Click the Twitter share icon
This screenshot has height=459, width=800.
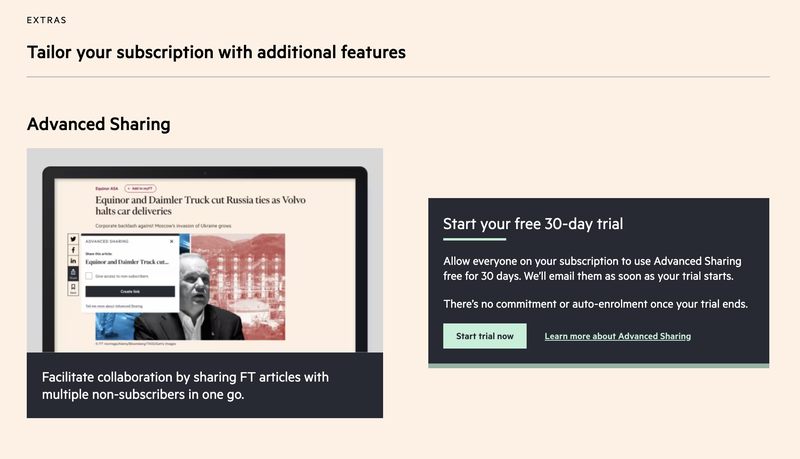coord(73,239)
